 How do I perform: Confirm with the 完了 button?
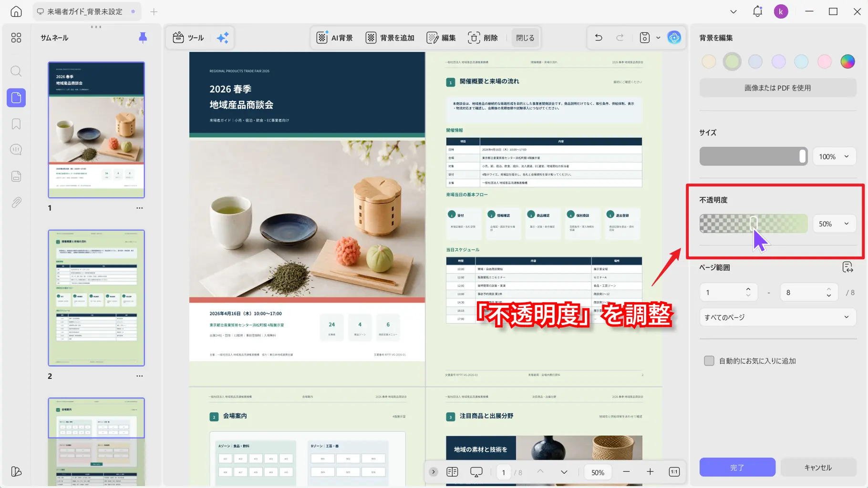(x=737, y=468)
